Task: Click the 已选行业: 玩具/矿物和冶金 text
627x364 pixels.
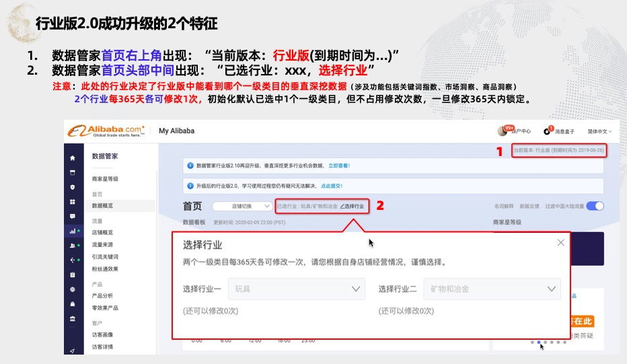Action: point(307,207)
